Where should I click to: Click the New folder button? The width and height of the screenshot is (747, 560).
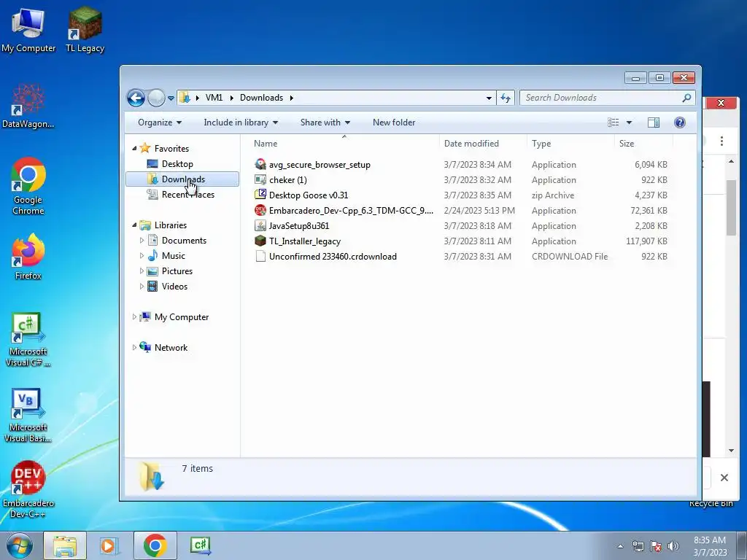point(394,122)
